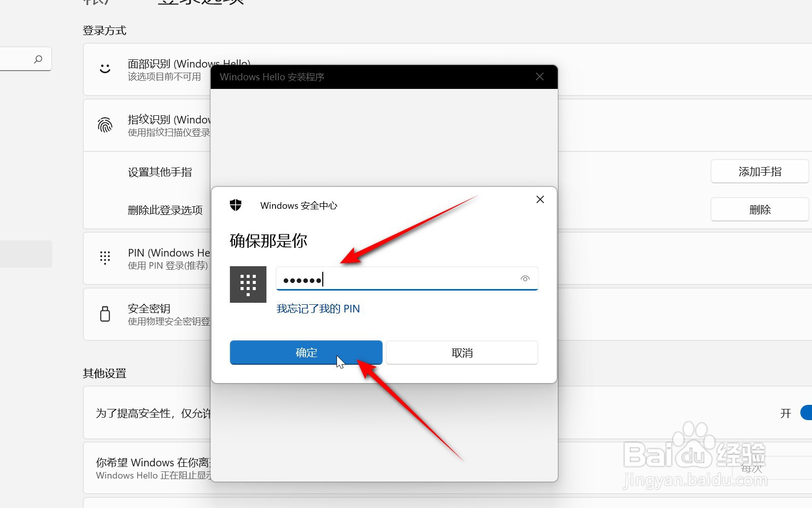Close the Windows 安全中心 dialog
Screen dimensions: 812x508
[x=540, y=200]
